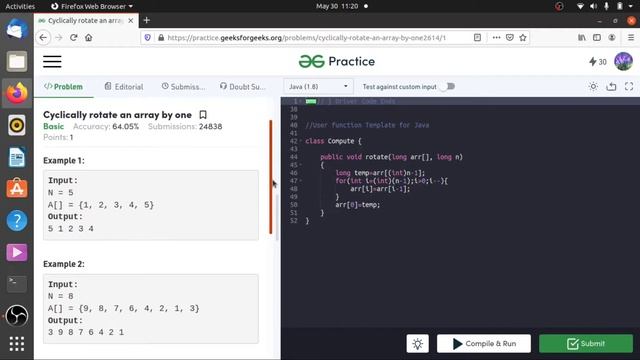This screenshot has width=640, height=360.
Task: Open Thunderbird mail from the dock
Action: click(x=17, y=29)
